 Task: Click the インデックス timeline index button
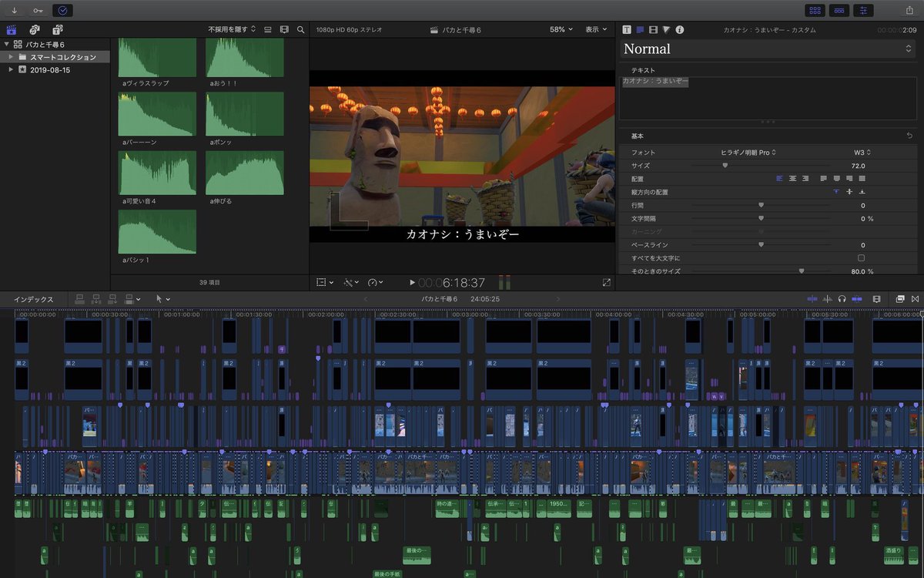[34, 299]
